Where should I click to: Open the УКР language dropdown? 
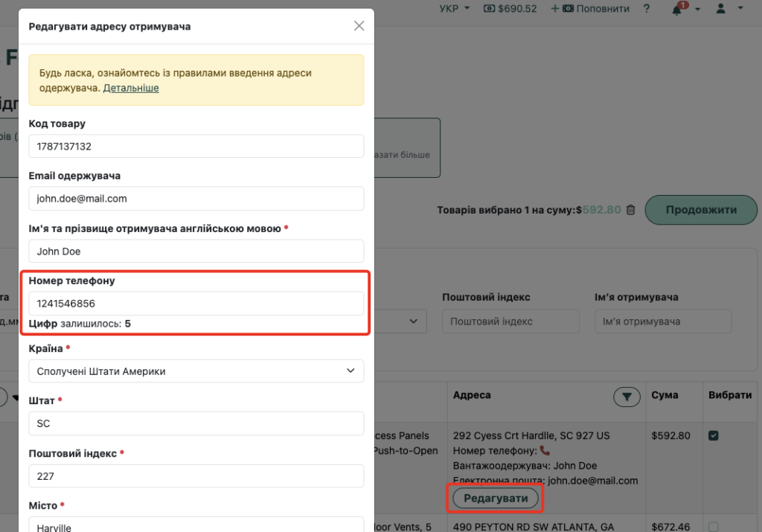(455, 9)
